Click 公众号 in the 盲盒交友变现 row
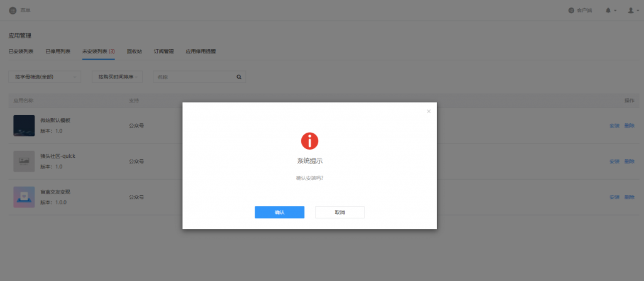644x281 pixels. pos(136,197)
